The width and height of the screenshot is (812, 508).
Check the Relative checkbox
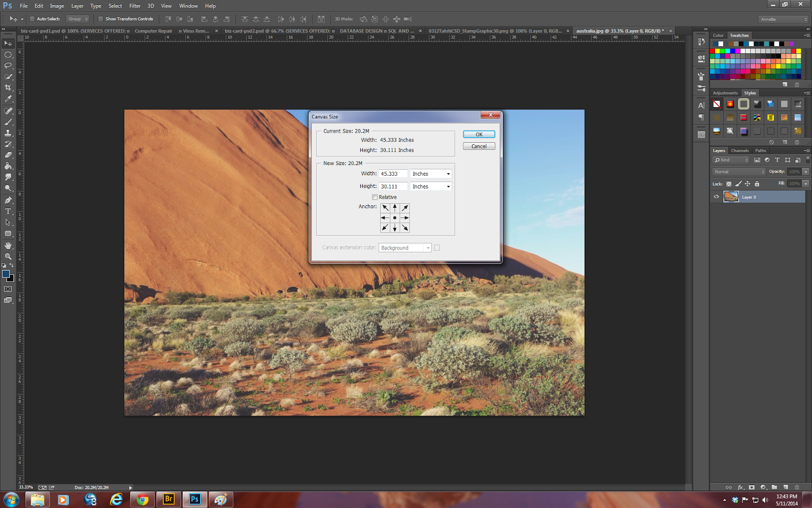click(375, 197)
